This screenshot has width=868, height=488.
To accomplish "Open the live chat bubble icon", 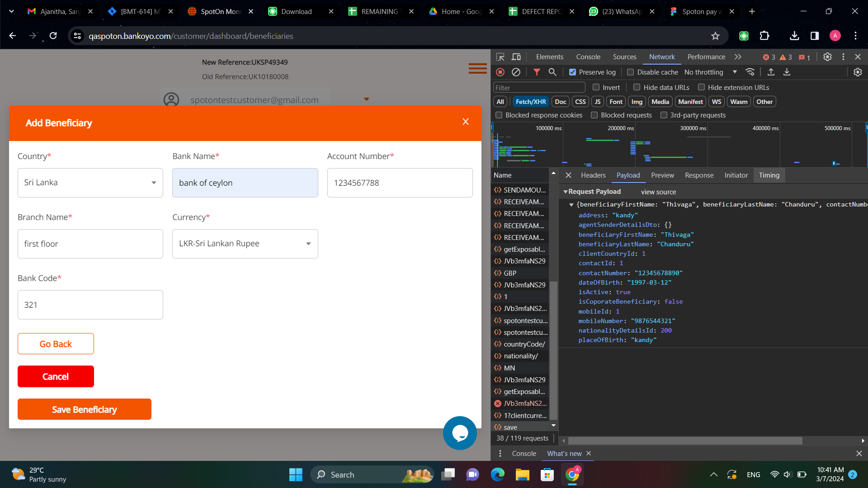I will coord(460,433).
